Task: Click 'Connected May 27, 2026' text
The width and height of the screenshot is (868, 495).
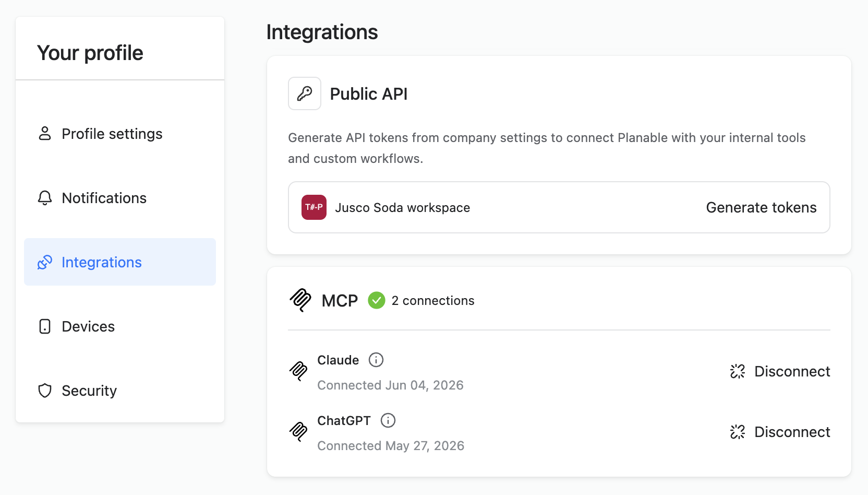Action: pyautogui.click(x=391, y=445)
